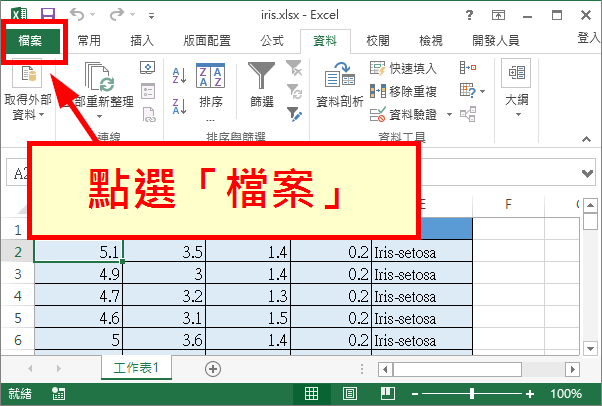Screen dimensions: 602x406
Task: Click the ribbon display options icon
Action: pyautogui.click(x=498, y=15)
